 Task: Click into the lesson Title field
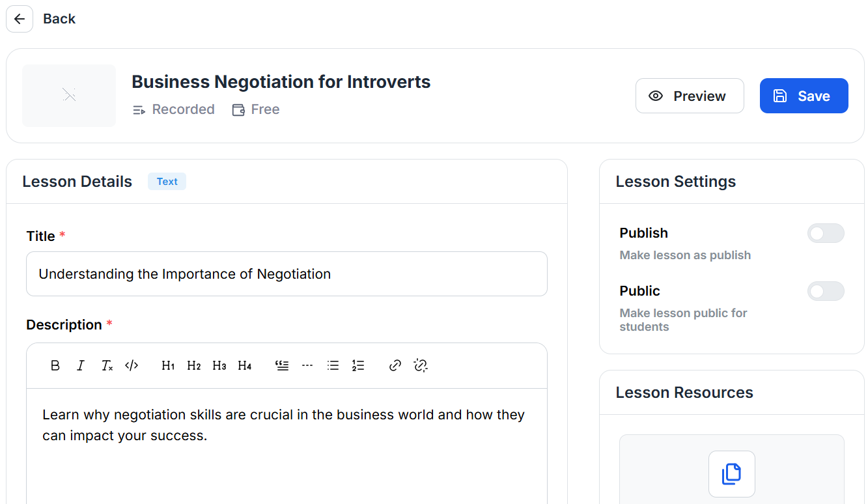click(x=287, y=274)
